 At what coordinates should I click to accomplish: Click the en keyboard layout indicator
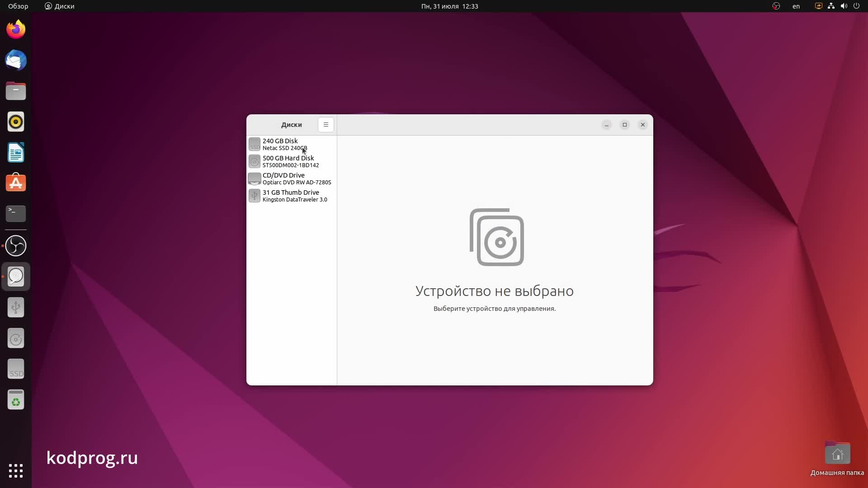[x=796, y=6]
